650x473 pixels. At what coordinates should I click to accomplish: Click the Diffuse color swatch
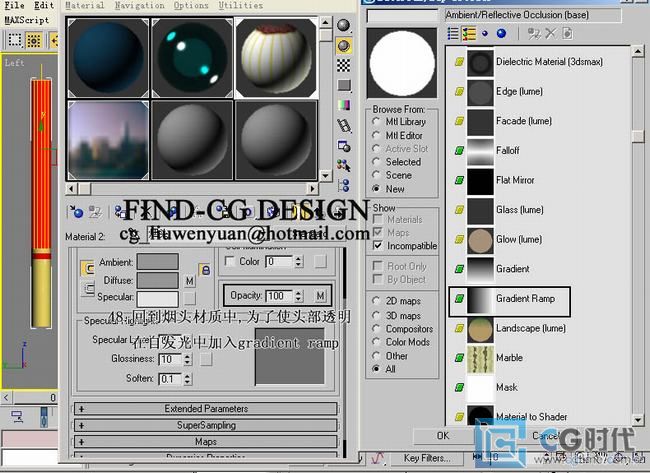[158, 280]
